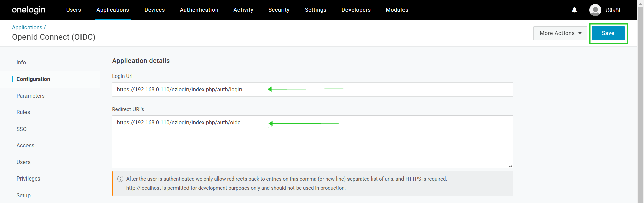Open the notifications bell
This screenshot has height=203, width=644.
[x=574, y=10]
